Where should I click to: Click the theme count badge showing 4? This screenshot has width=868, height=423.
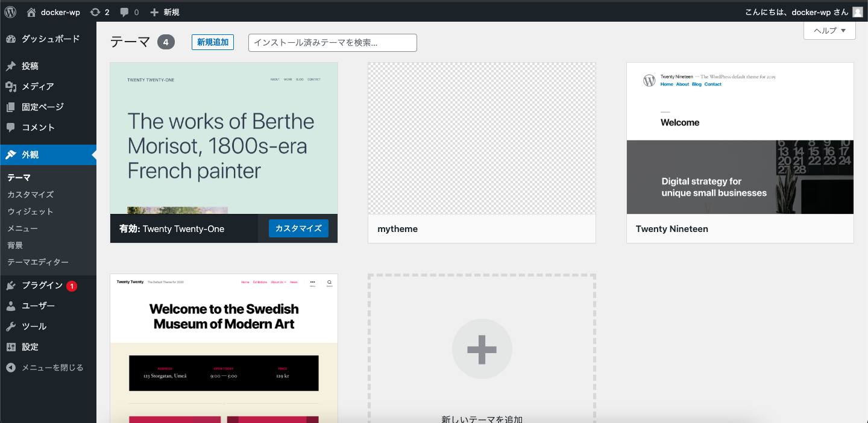pos(166,42)
